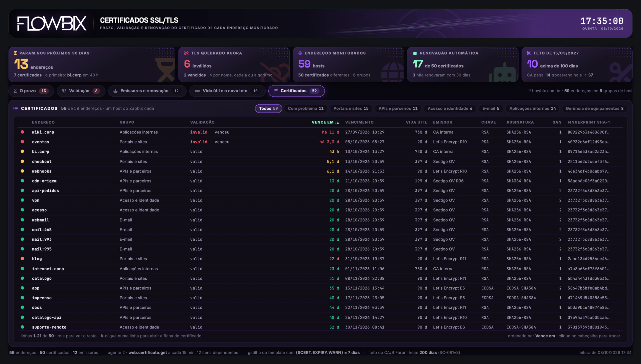Switch to Emissores e renovação tab
The width and height of the screenshot is (641, 364).
pyautogui.click(x=147, y=91)
